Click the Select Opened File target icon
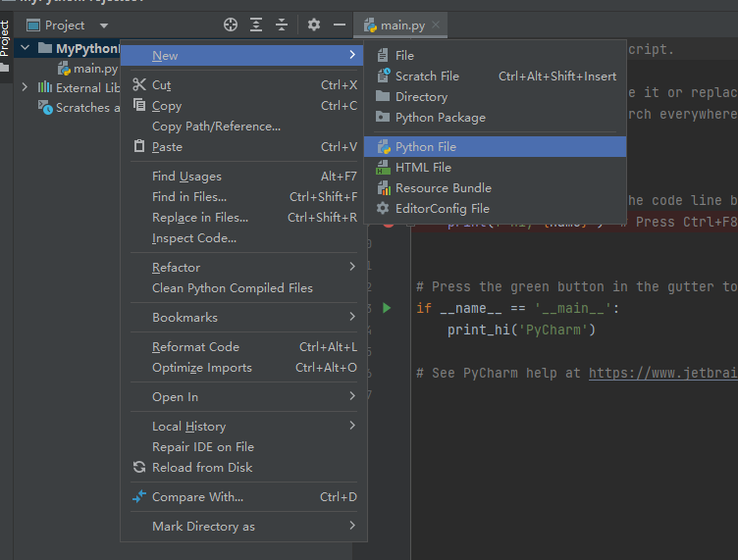This screenshot has width=738, height=560. point(231,25)
